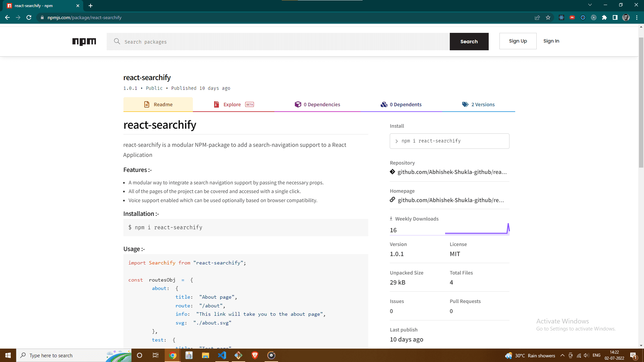Screen dimensions: 644x362
Task: Open the 2 Versions tab
Action: (478, 105)
